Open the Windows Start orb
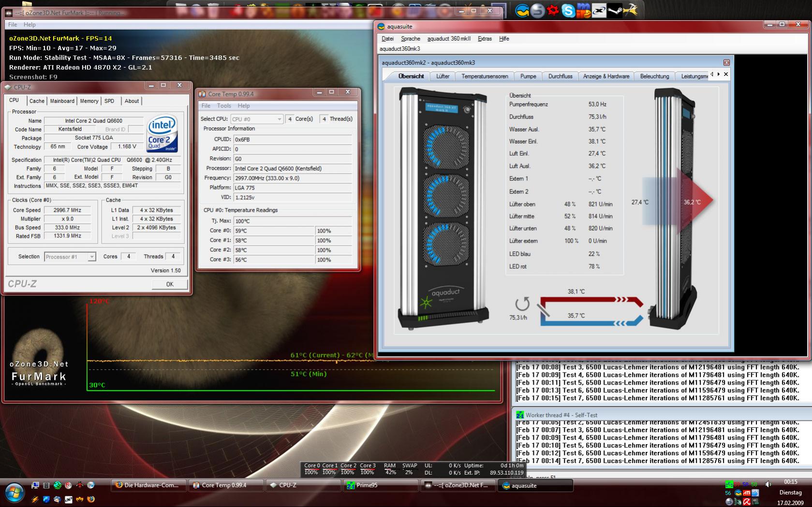This screenshot has height=507, width=812. pos(14,492)
